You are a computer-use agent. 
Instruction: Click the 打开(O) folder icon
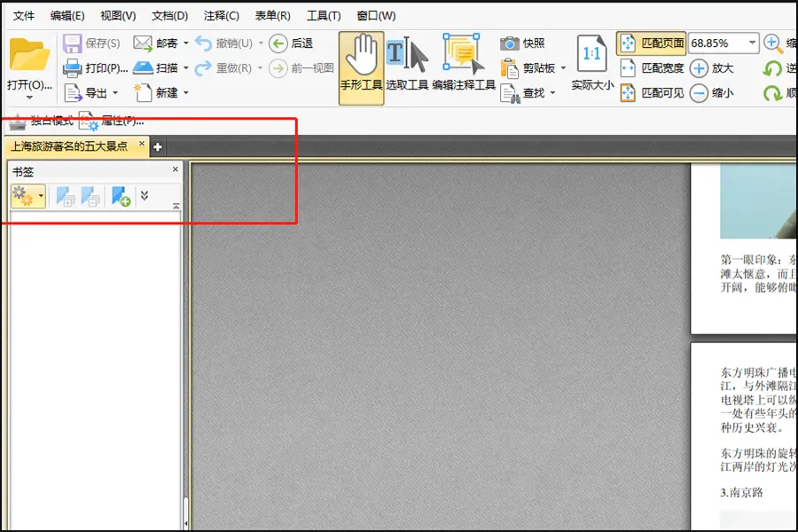click(29, 54)
